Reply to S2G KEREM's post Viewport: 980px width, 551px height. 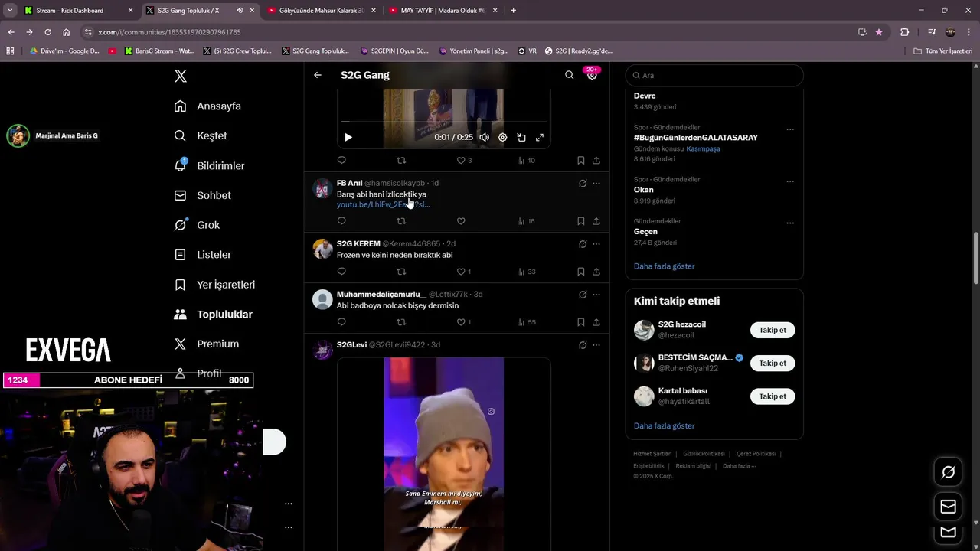coord(341,272)
